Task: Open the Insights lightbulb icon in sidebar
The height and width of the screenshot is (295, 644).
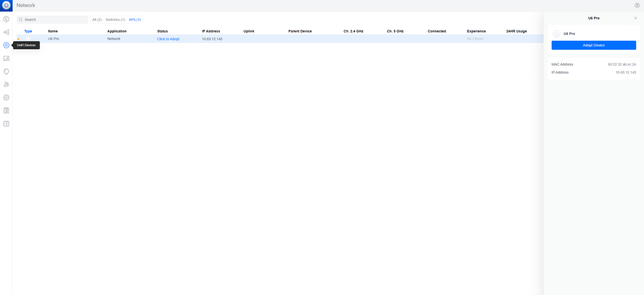Action: [x=6, y=71]
